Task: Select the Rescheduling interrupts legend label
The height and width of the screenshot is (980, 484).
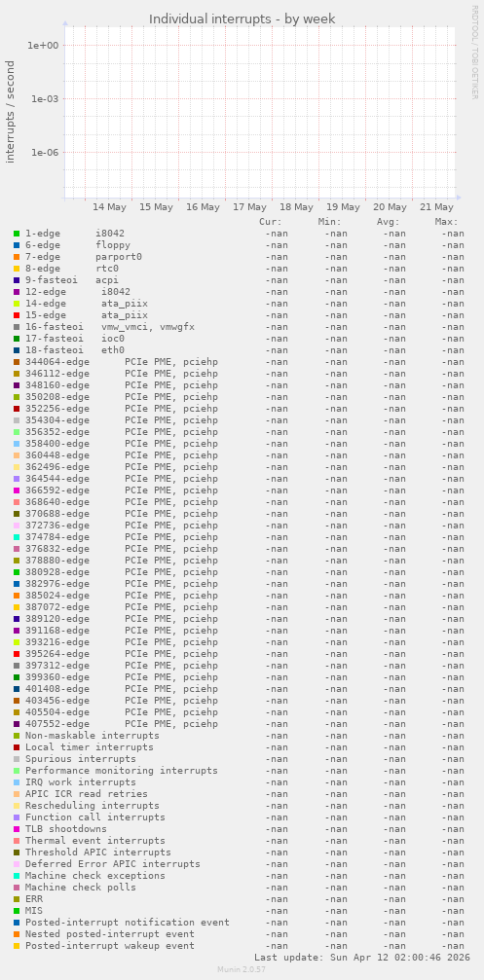Action: point(92,806)
